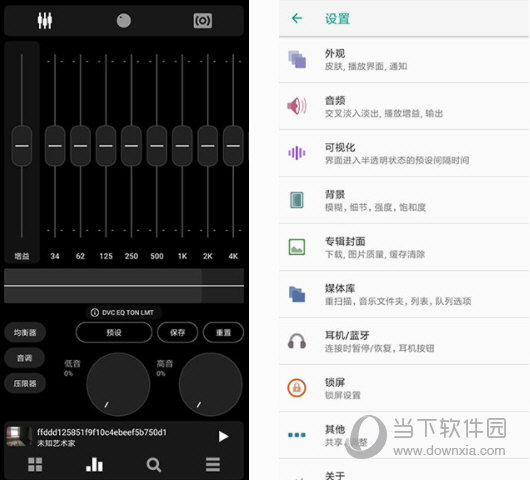530x480 pixels.
Task: Open the 其他 settings entry
Action: 404,435
